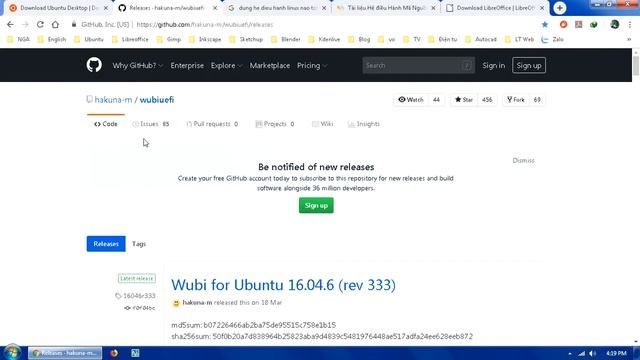Image resolution: width=640 pixels, height=360 pixels.
Task: Open the Gimp bookmark folder
Action: point(169,40)
